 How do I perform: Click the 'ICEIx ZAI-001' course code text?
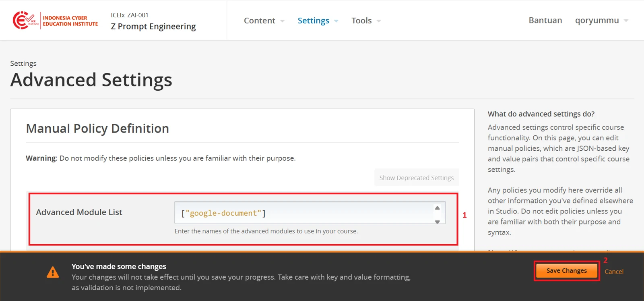point(130,15)
